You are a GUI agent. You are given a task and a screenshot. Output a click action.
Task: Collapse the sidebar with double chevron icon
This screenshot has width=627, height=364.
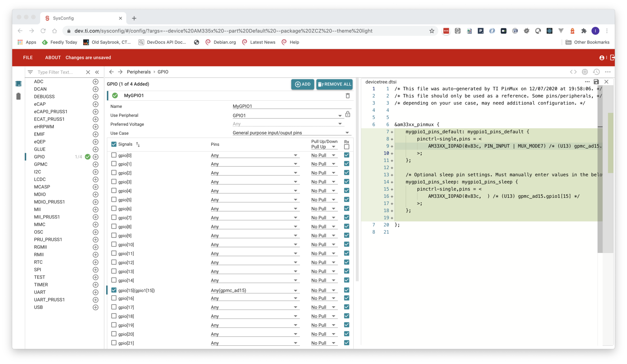pos(97,72)
